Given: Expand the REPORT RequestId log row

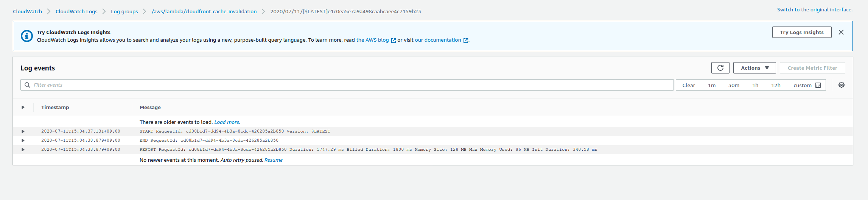Looking at the screenshot, I should pos(23,150).
